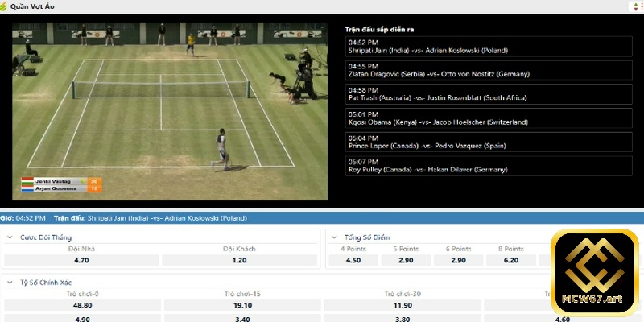Pick 8 Points odds 6.20
This screenshot has height=322, width=644.
tap(510, 261)
